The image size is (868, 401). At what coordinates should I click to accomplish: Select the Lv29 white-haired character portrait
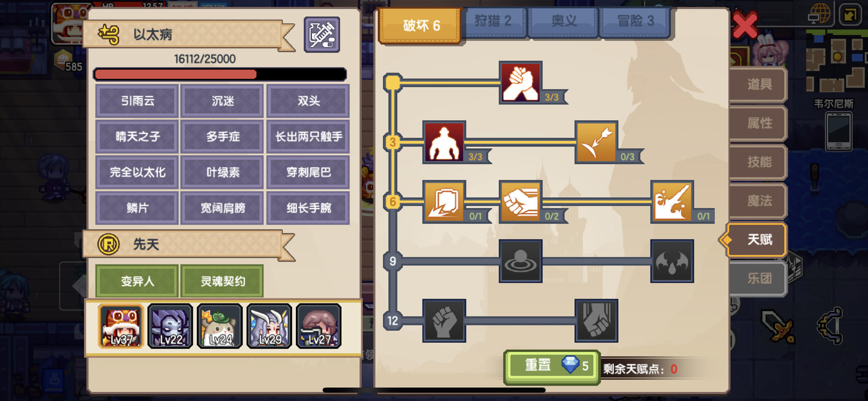coord(269,326)
